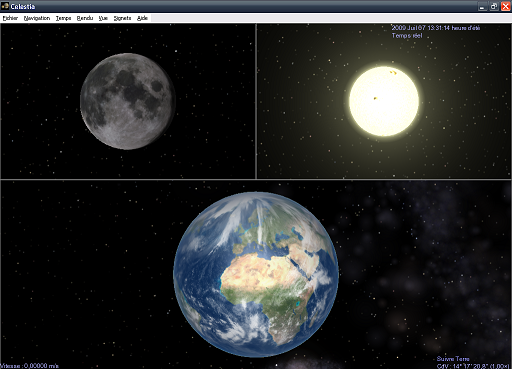The image size is (512, 369).
Task: Select the Earth globe in the bottom view
Action: click(256, 274)
